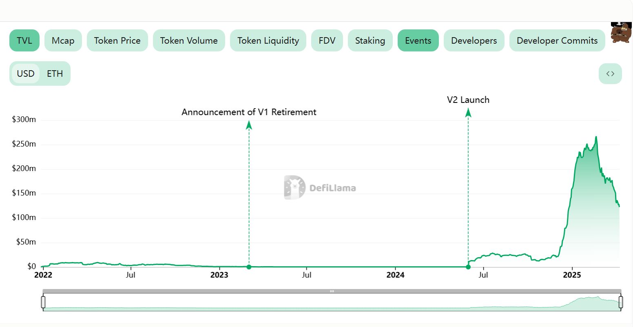Show Staking data on chart
Viewport: 644px width, 327px height.
click(x=370, y=40)
